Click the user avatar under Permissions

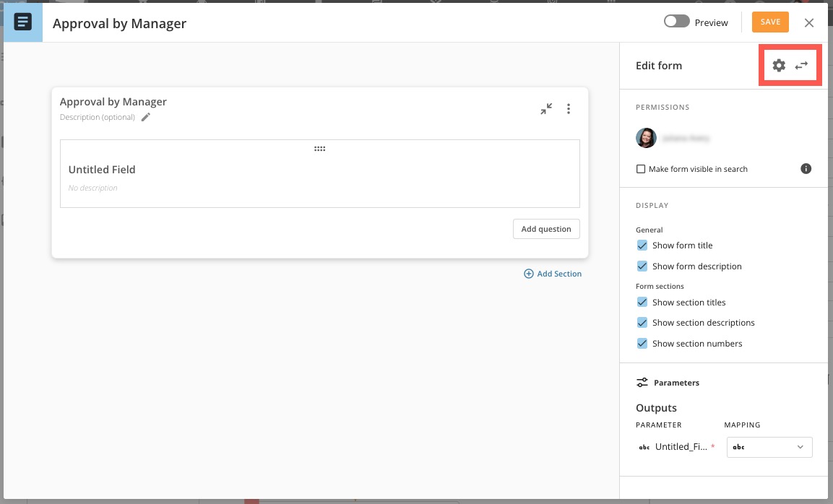tap(646, 138)
